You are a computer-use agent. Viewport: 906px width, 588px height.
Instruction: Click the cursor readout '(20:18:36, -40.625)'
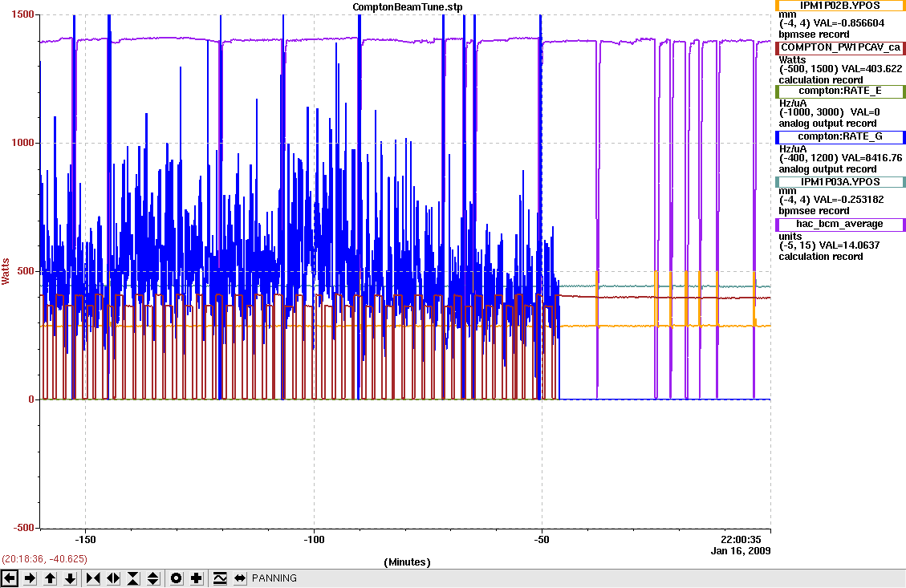click(x=44, y=559)
